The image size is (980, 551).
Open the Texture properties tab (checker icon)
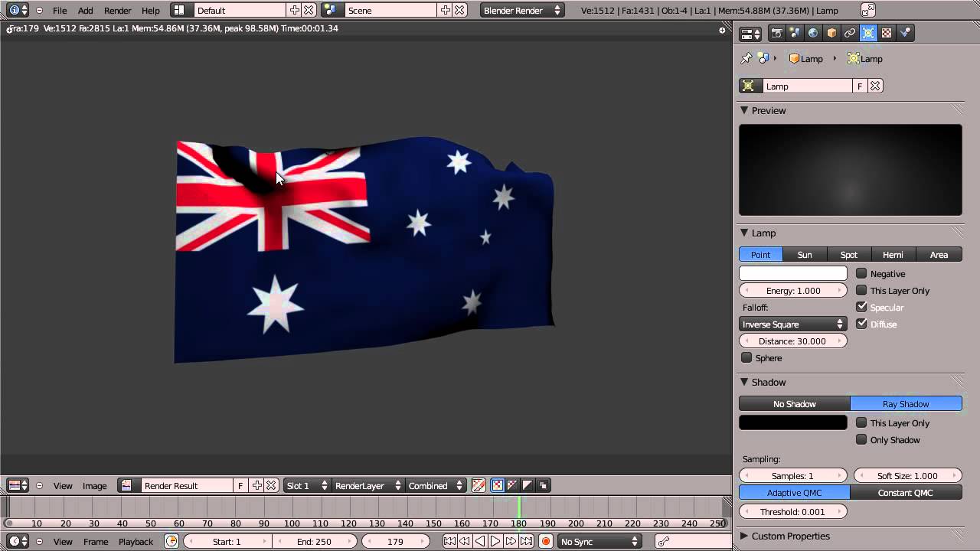887,33
